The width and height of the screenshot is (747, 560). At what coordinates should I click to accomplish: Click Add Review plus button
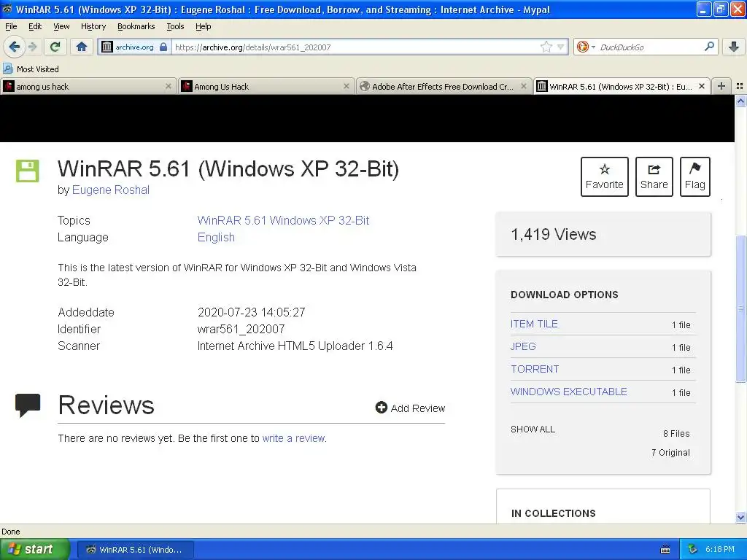[410, 408]
